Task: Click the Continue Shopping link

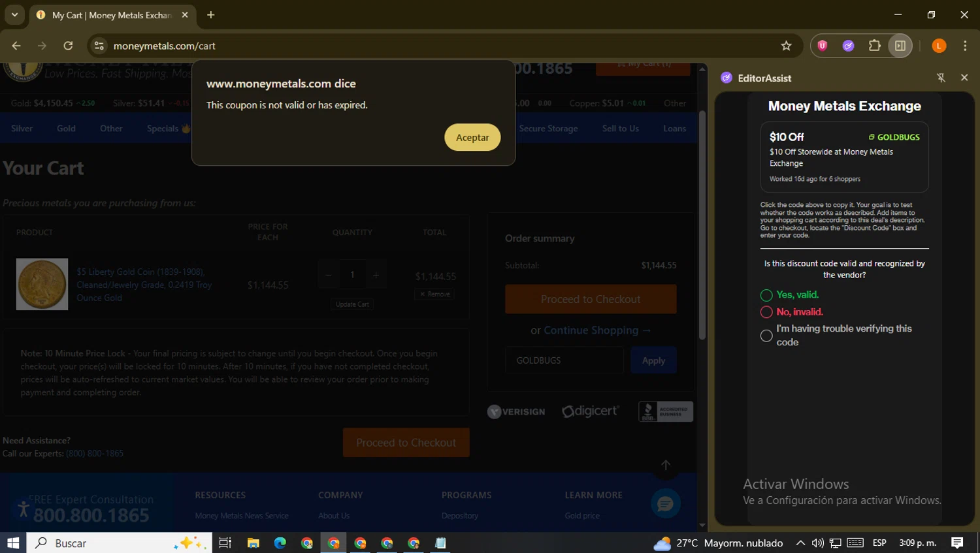Action: (597, 330)
